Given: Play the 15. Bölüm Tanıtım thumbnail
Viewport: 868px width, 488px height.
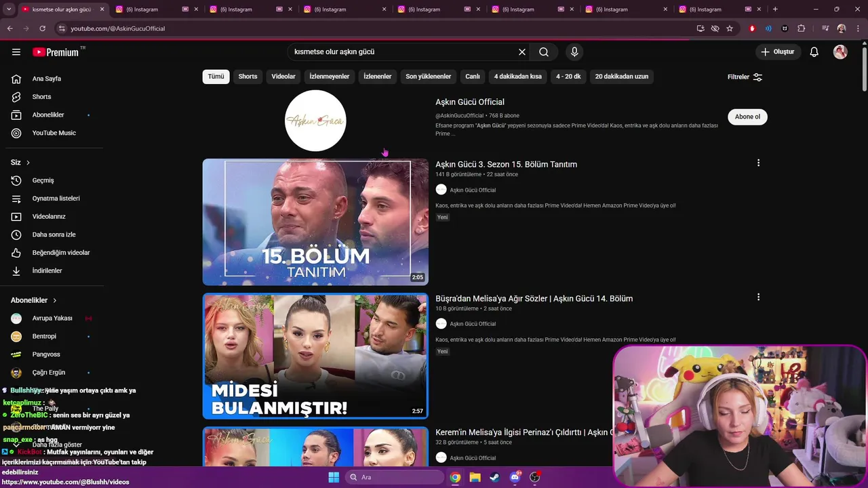Looking at the screenshot, I should [315, 222].
